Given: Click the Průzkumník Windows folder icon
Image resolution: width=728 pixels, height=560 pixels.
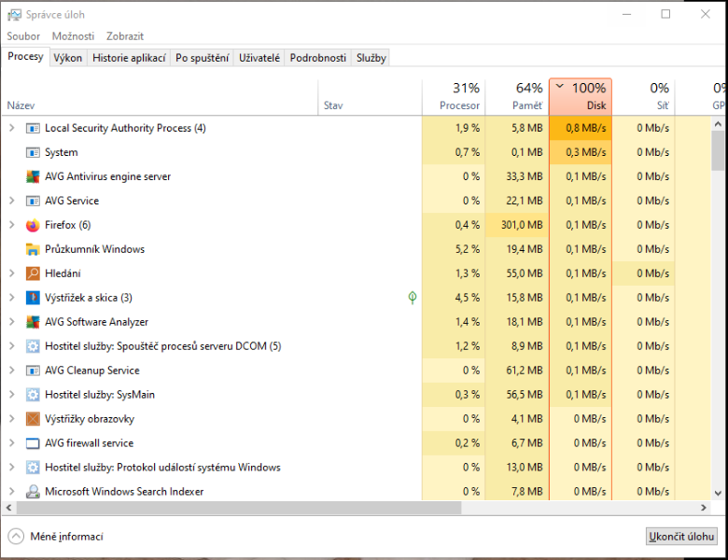Looking at the screenshot, I should pos(33,249).
